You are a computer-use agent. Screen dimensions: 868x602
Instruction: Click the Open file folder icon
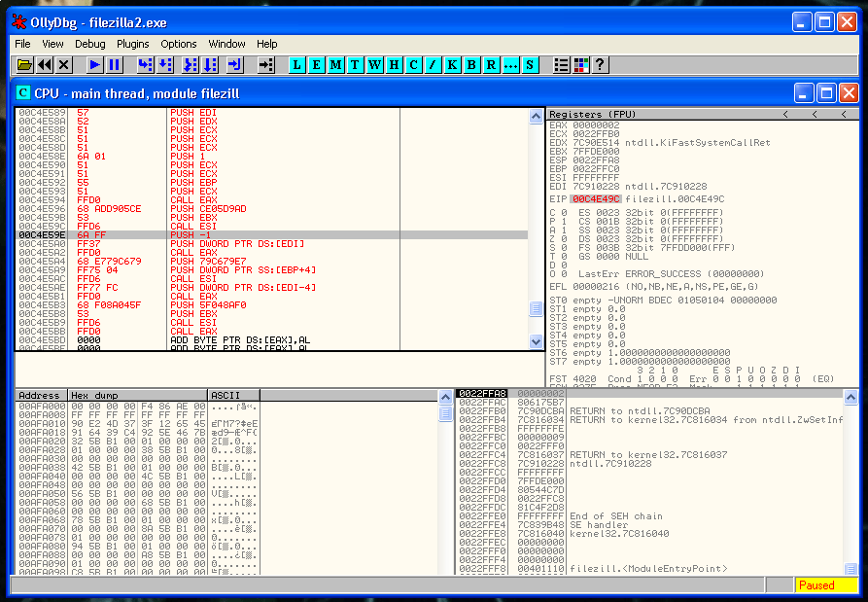24,65
